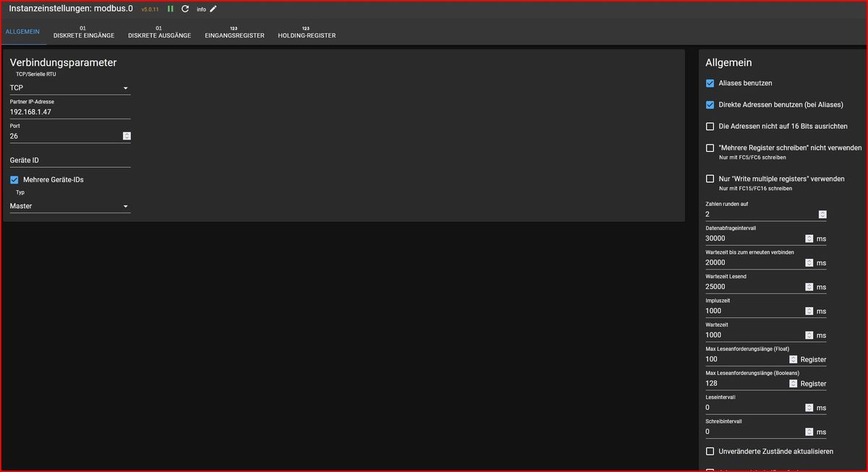This screenshot has height=472, width=868.
Task: Enable Unveränderte Zustände aktualisieren
Action: tap(710, 451)
